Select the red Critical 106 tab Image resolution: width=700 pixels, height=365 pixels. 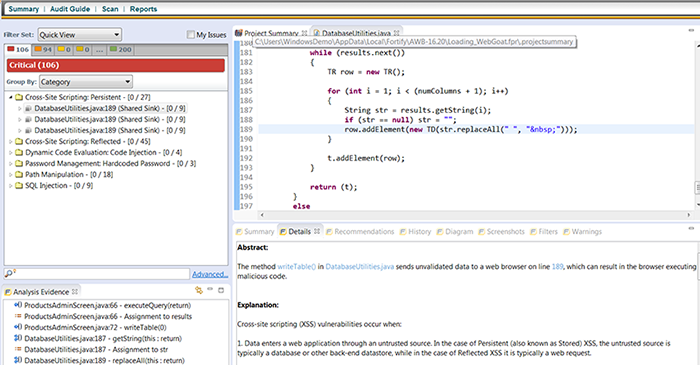pyautogui.click(x=18, y=50)
